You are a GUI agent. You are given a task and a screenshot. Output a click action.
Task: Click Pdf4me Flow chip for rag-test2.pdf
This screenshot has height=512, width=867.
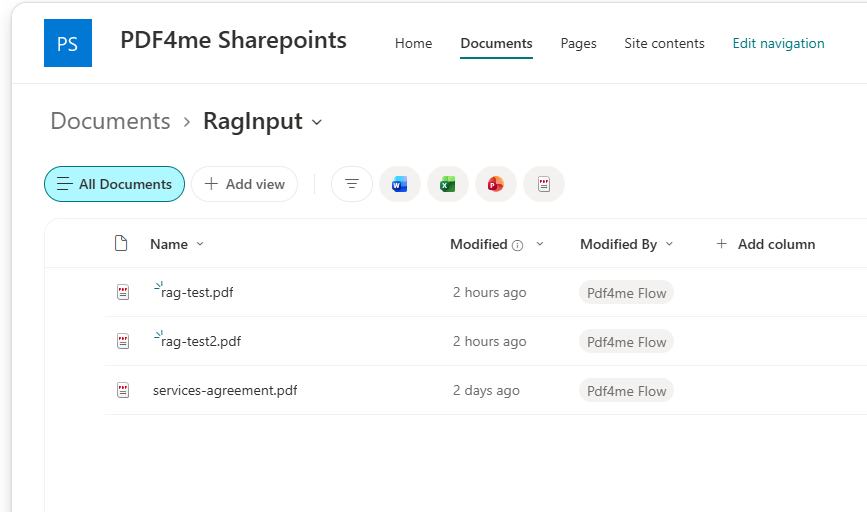click(626, 342)
